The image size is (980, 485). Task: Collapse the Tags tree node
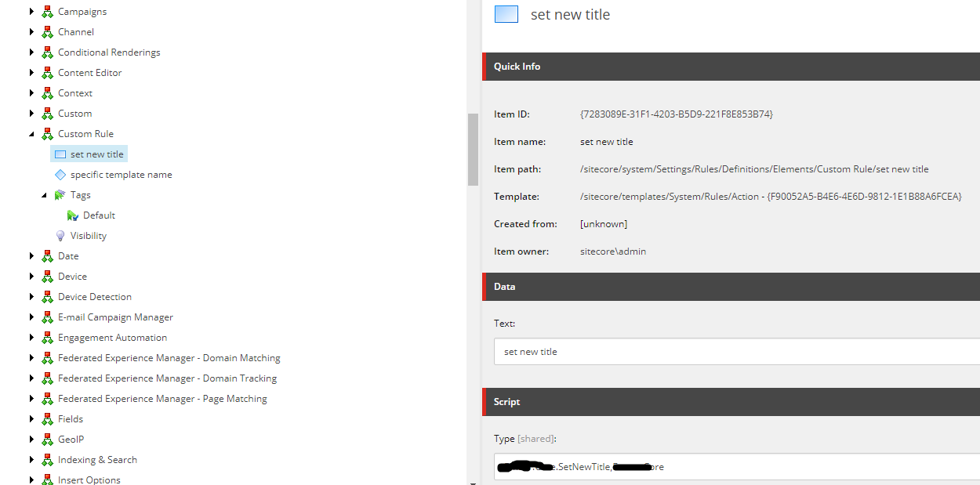click(x=46, y=194)
